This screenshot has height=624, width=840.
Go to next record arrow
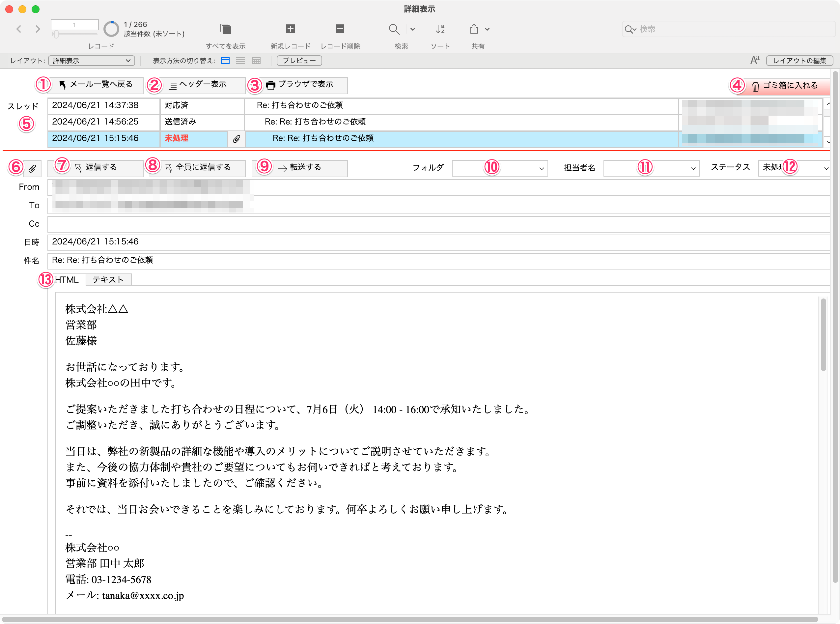[38, 29]
